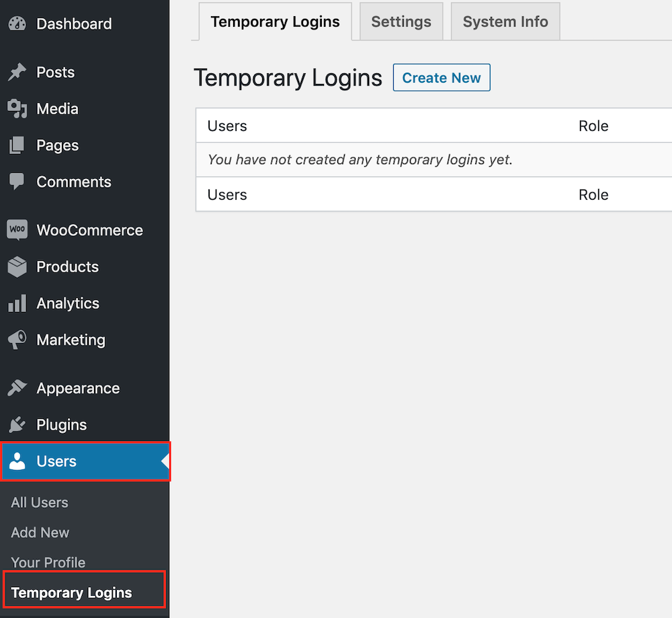
Task: Select the Plugins plug icon
Action: 17,424
